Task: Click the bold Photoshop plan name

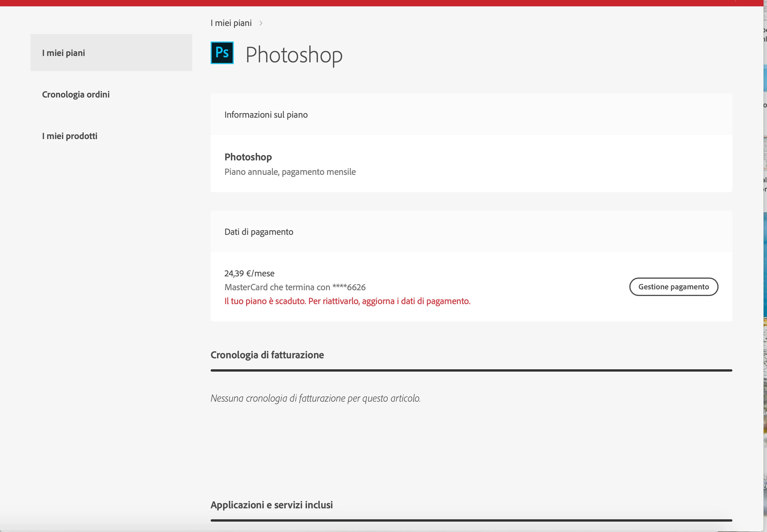Action: click(248, 157)
